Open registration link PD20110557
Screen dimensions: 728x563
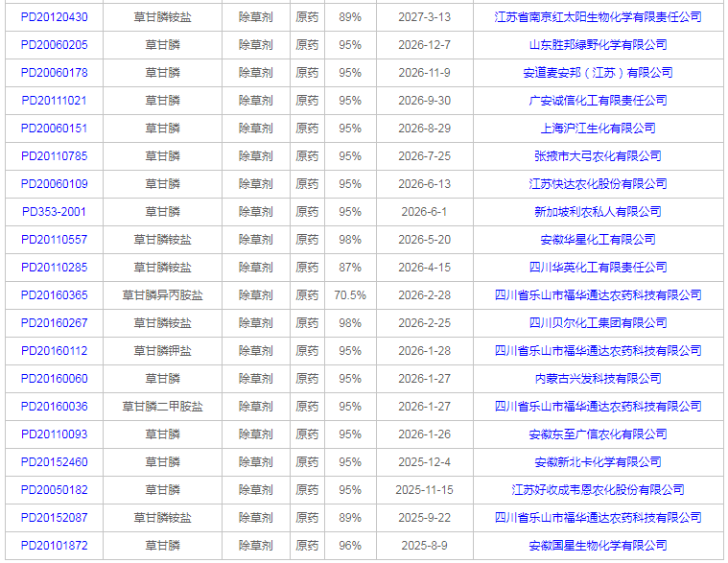pos(55,240)
